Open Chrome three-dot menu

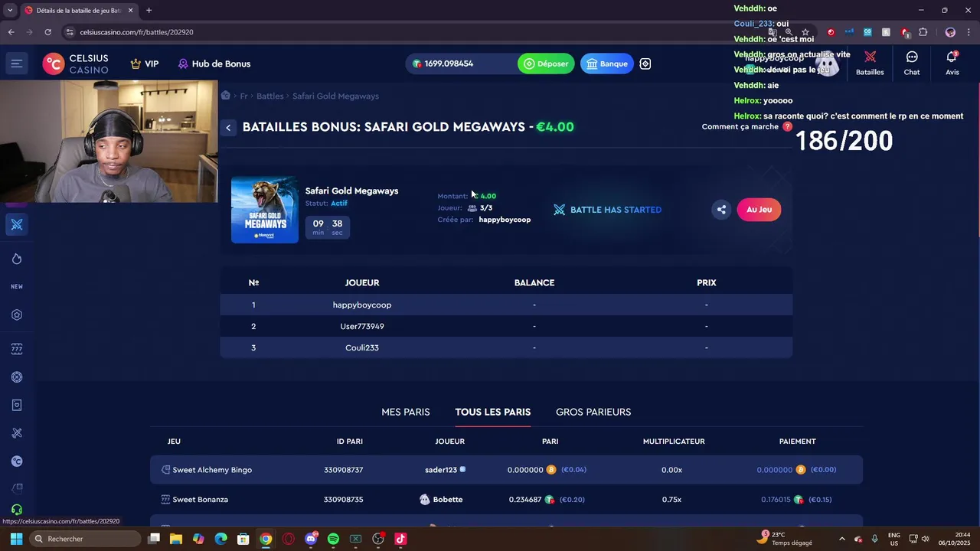click(969, 32)
